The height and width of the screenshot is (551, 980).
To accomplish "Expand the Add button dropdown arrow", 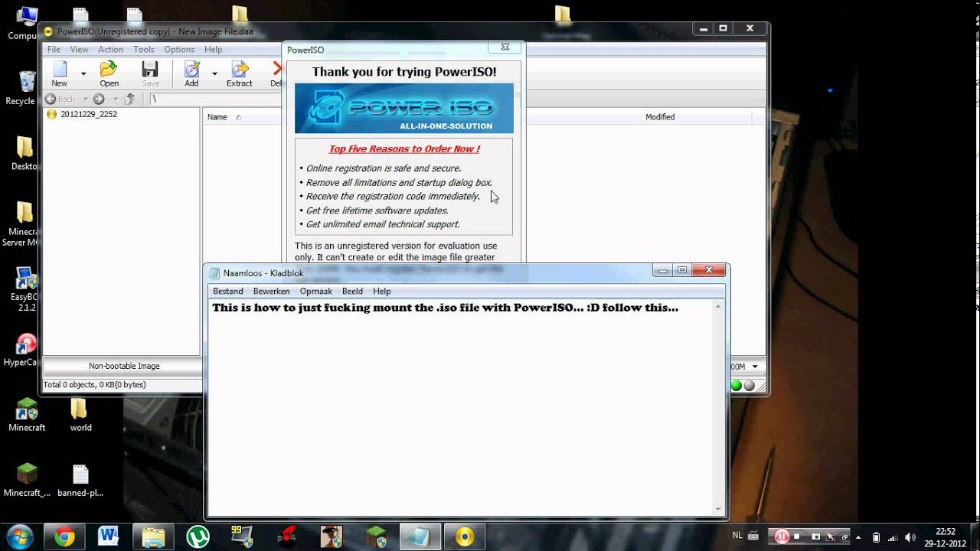I will point(214,73).
